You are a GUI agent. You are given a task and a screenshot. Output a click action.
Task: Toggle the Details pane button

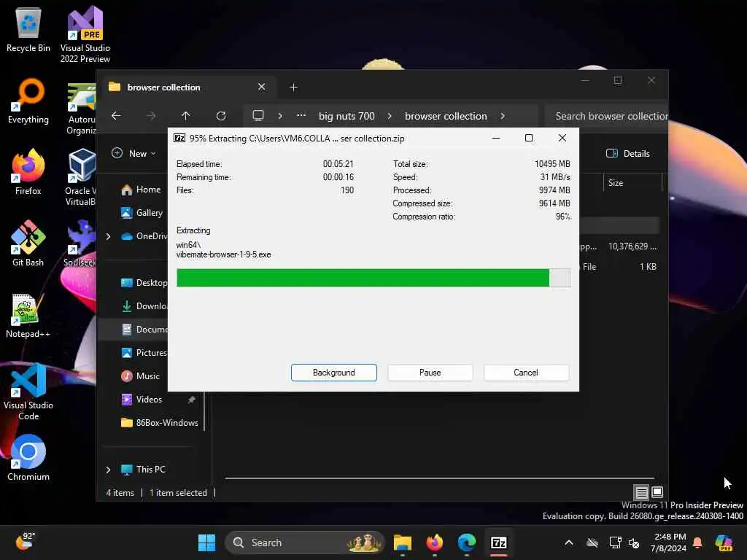coord(628,153)
